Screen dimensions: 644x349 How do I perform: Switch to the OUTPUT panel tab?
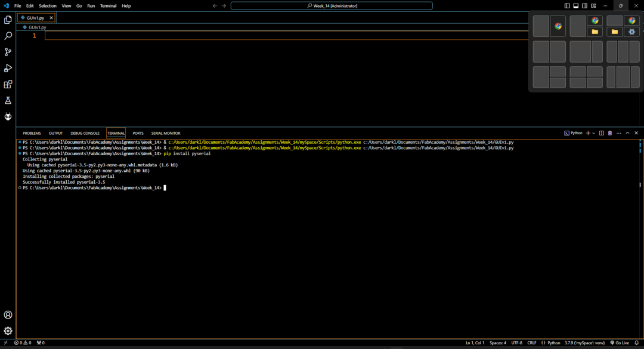(55, 133)
